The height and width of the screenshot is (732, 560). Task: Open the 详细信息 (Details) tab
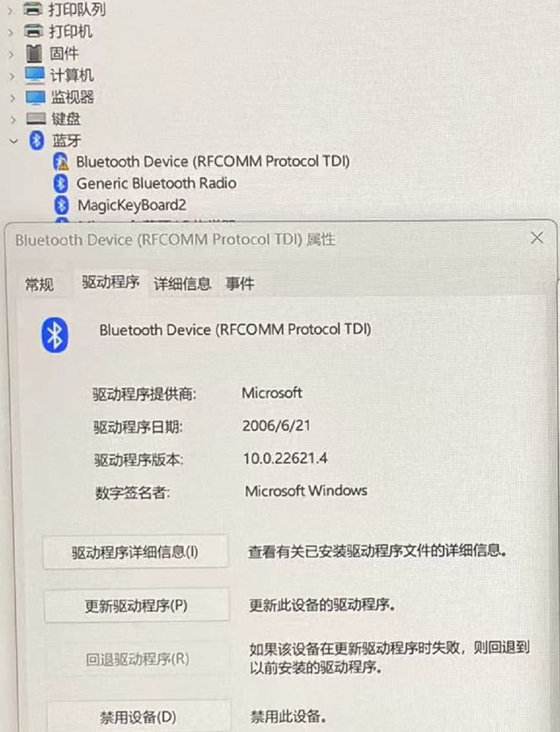(x=183, y=284)
